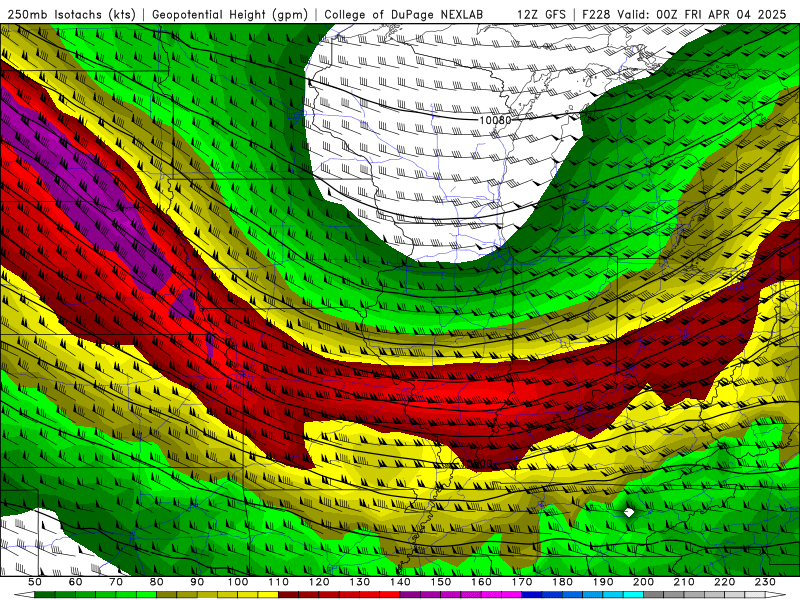800x600 pixels.
Task: Click the small white diamond in the southeast green area
Action: pyautogui.click(x=629, y=512)
